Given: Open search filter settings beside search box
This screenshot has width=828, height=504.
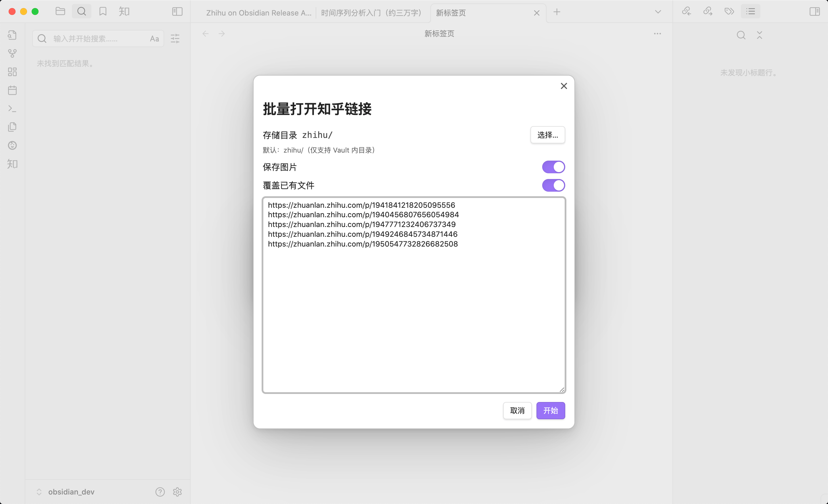Looking at the screenshot, I should click(x=175, y=38).
